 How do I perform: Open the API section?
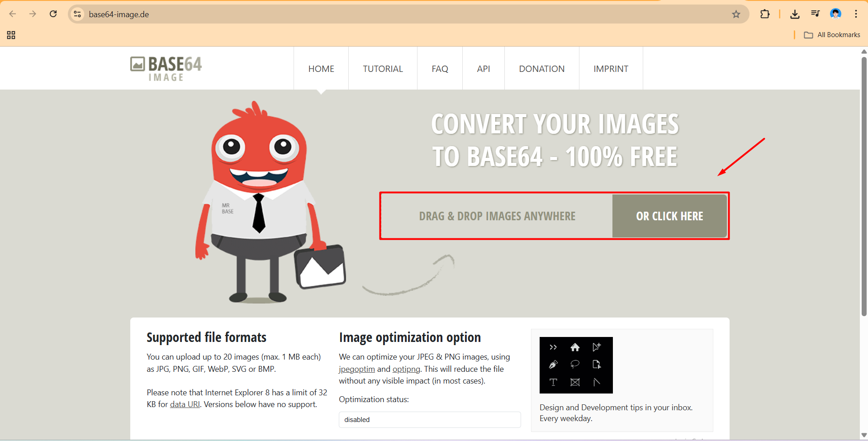(x=483, y=68)
